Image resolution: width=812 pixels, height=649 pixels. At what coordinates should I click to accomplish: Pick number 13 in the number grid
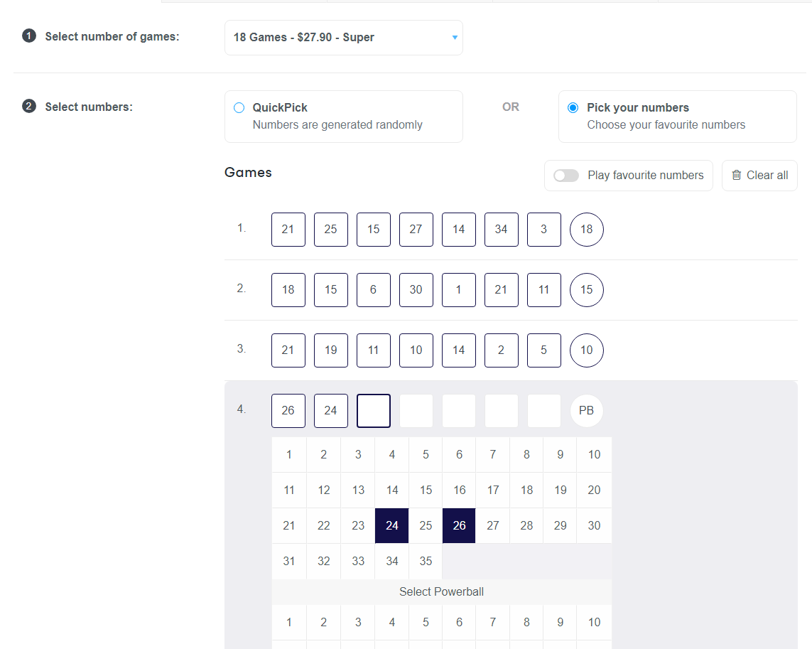pyautogui.click(x=358, y=490)
